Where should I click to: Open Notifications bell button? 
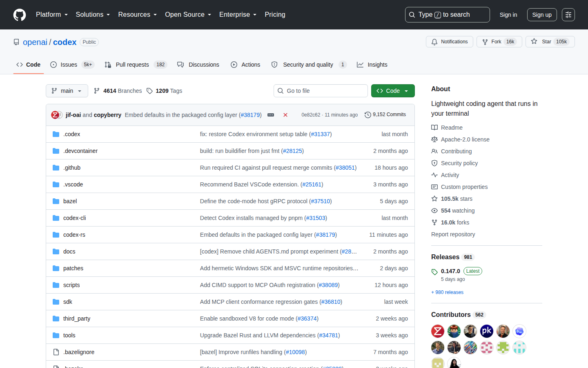pos(450,42)
